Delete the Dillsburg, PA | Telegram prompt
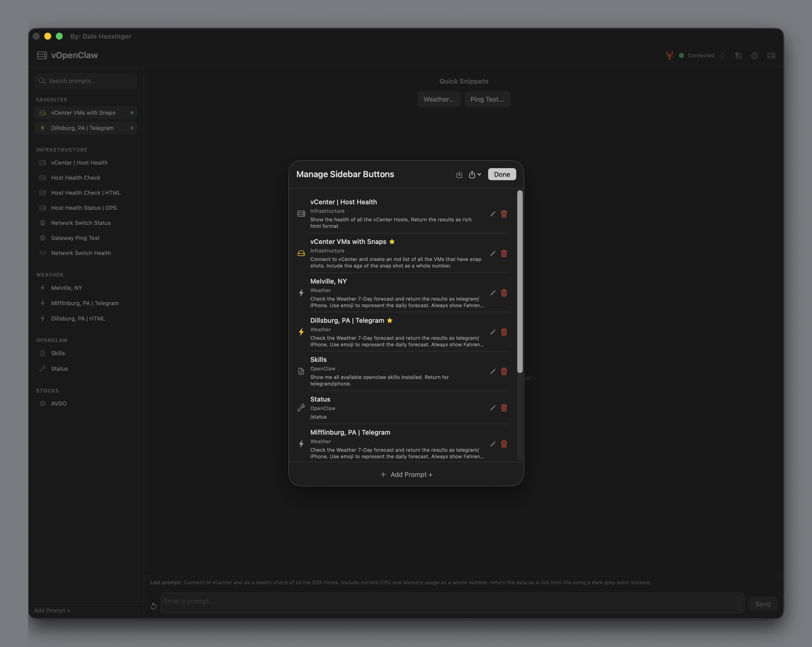 pos(504,332)
